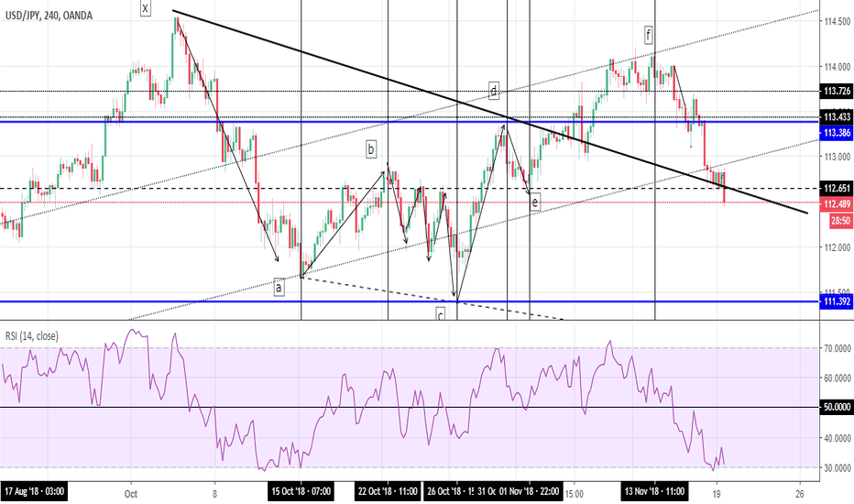Click the RSI 50.0000 level tag
Viewport: 854px width, 504px height.
coord(836,407)
